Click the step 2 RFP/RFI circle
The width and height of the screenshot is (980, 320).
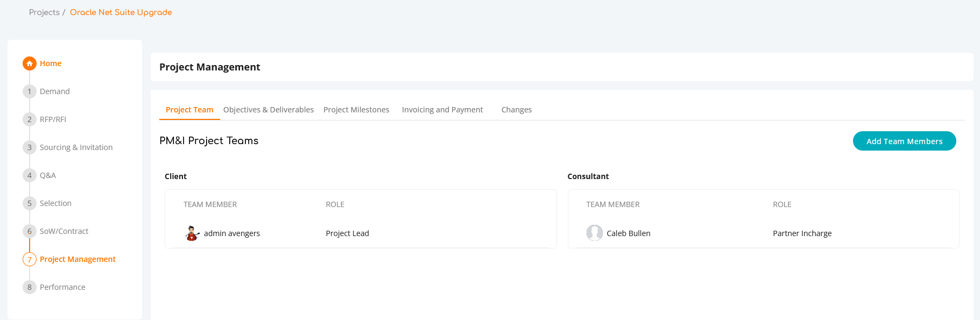coord(30,119)
